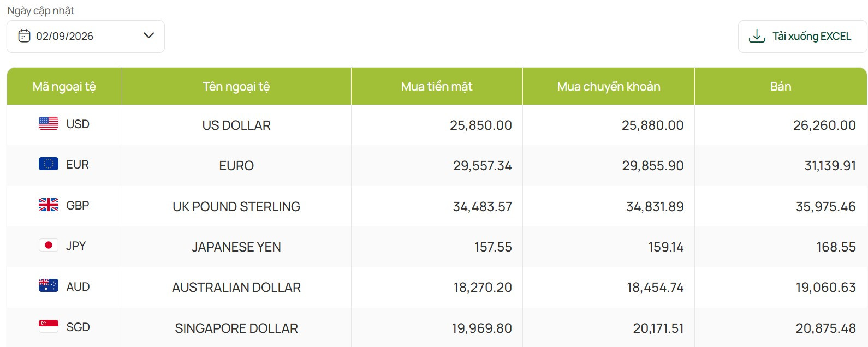Click the US DOLLAR currency name
This screenshot has height=347, width=868.
[x=236, y=125]
